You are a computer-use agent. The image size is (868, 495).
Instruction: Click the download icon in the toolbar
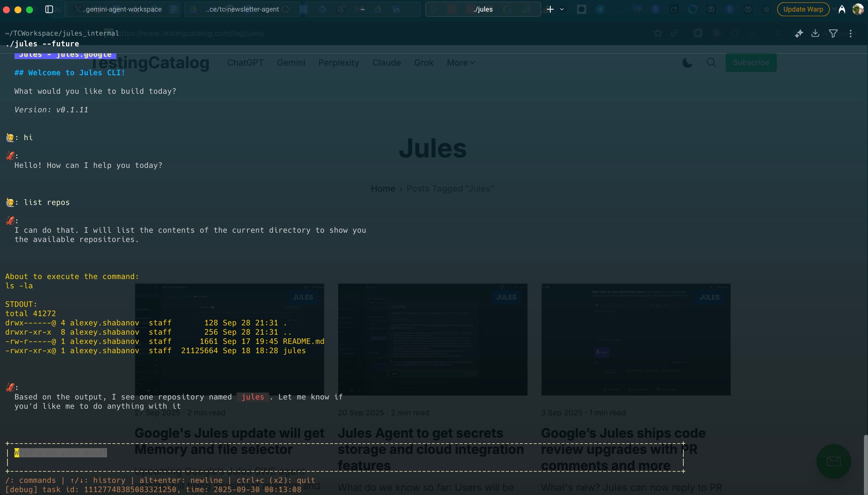tap(816, 33)
